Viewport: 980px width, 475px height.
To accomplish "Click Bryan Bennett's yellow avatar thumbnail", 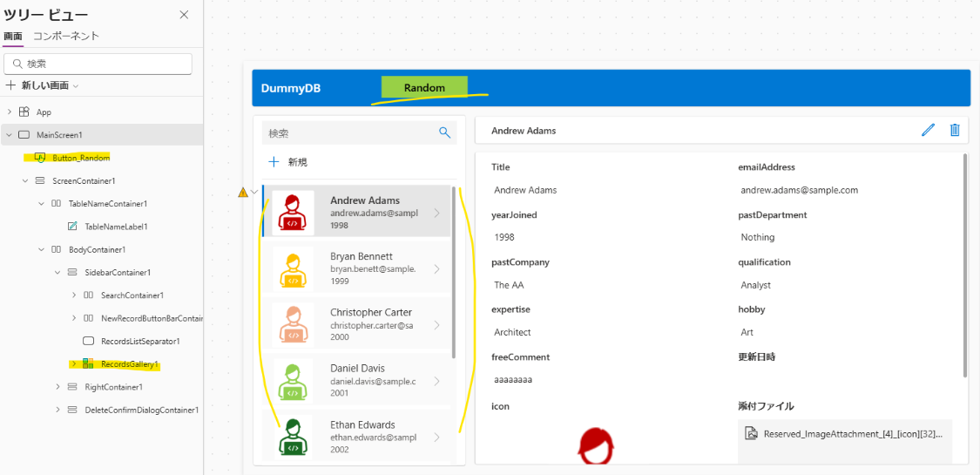I will [x=293, y=268].
